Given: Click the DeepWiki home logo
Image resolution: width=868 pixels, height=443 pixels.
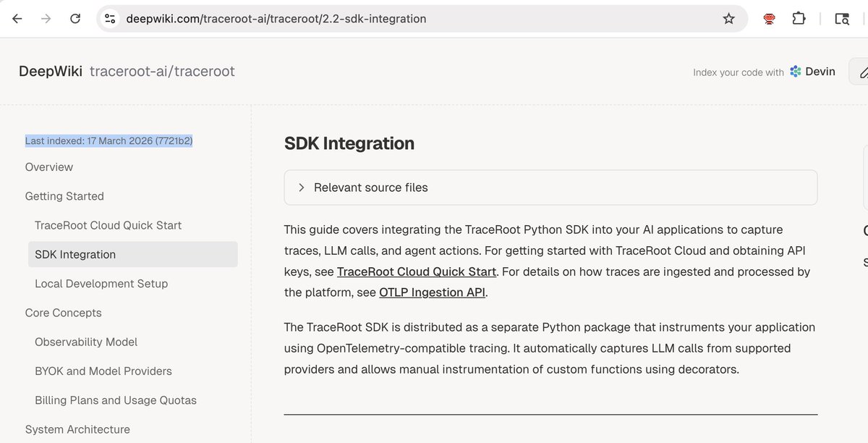Looking at the screenshot, I should (x=51, y=71).
